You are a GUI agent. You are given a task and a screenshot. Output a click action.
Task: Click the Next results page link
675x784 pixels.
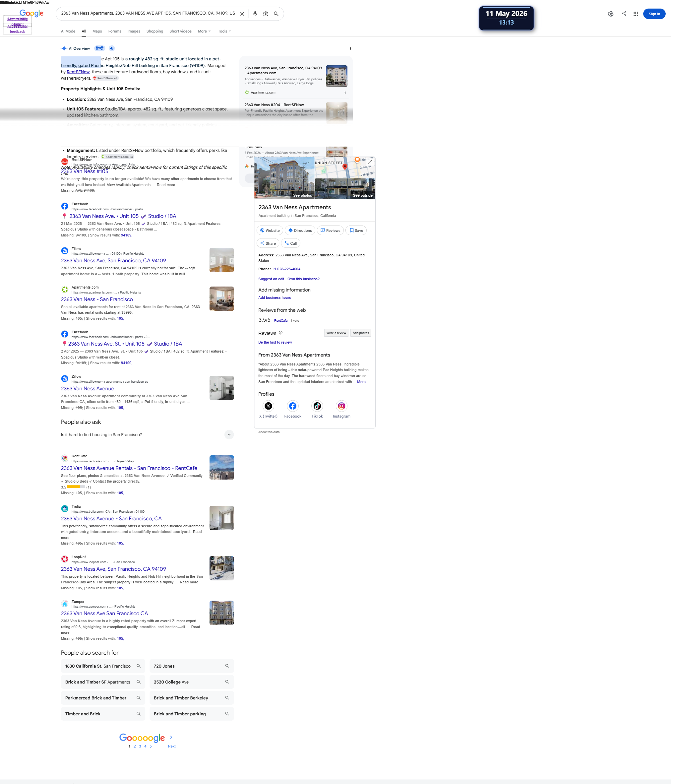pos(172,750)
